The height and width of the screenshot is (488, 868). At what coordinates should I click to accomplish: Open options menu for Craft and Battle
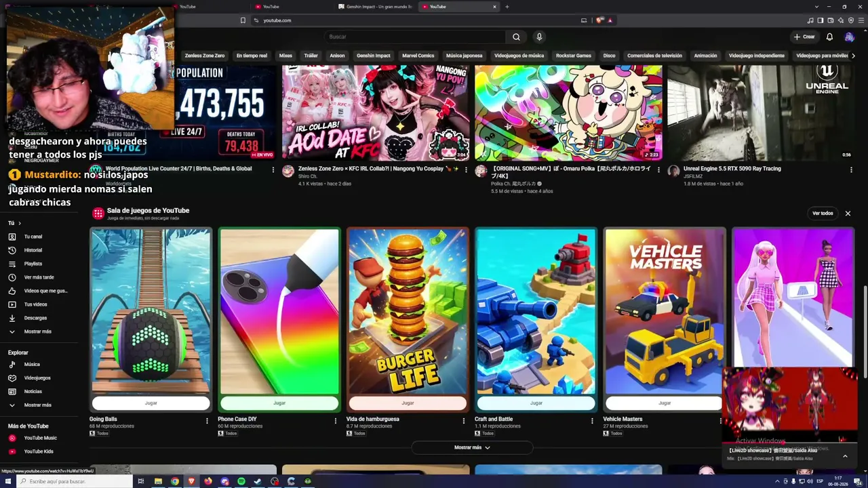click(592, 421)
